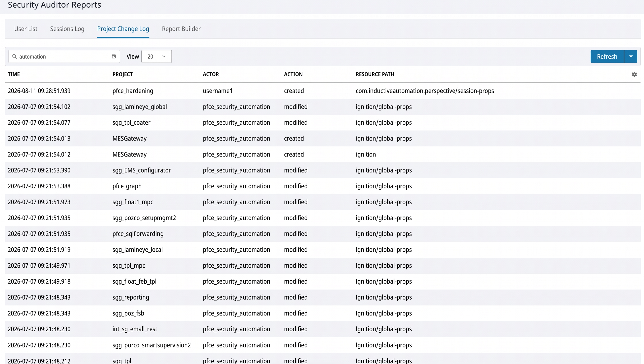Click the username1 actor cell
Screen dimensions: 644x364
tap(218, 91)
